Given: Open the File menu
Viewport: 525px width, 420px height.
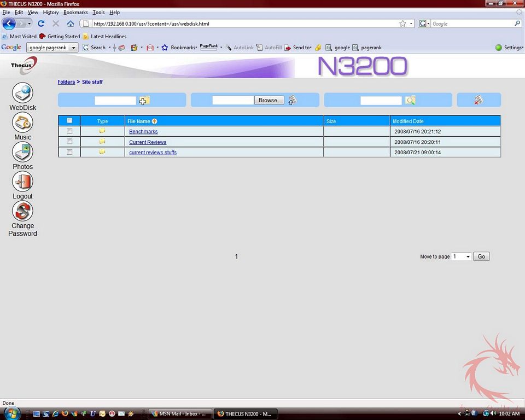Looking at the screenshot, I should (6, 13).
